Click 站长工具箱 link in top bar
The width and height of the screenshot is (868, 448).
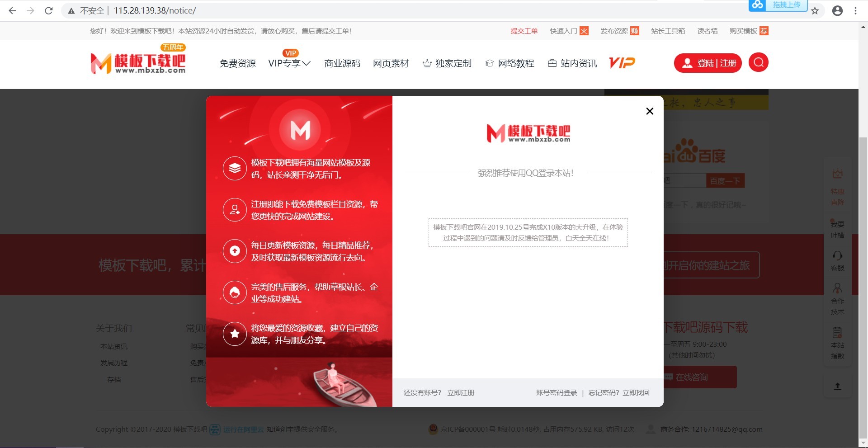point(668,31)
